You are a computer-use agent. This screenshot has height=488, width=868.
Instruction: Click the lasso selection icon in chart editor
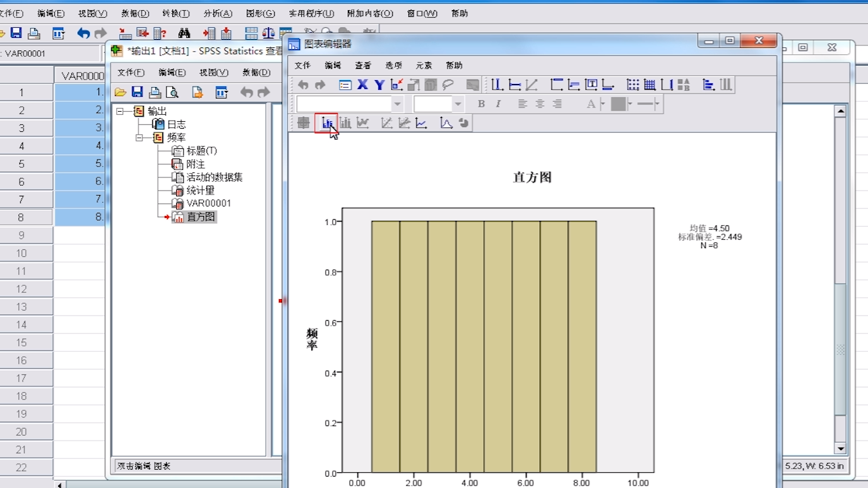(x=448, y=85)
